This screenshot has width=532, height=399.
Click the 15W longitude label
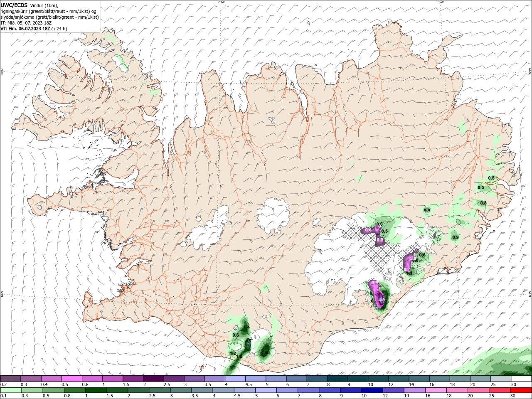pyautogui.click(x=440, y=2)
